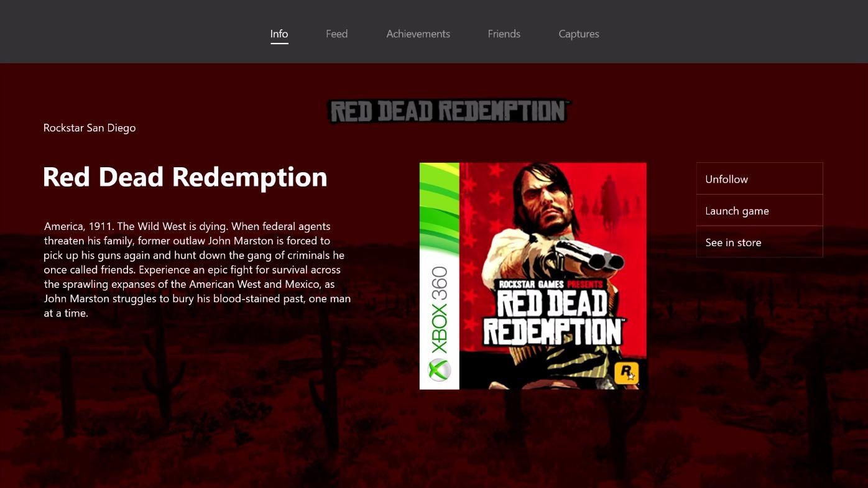The height and width of the screenshot is (488, 868).
Task: Click the Red Dead Redemption logo banner
Action: click(x=448, y=111)
